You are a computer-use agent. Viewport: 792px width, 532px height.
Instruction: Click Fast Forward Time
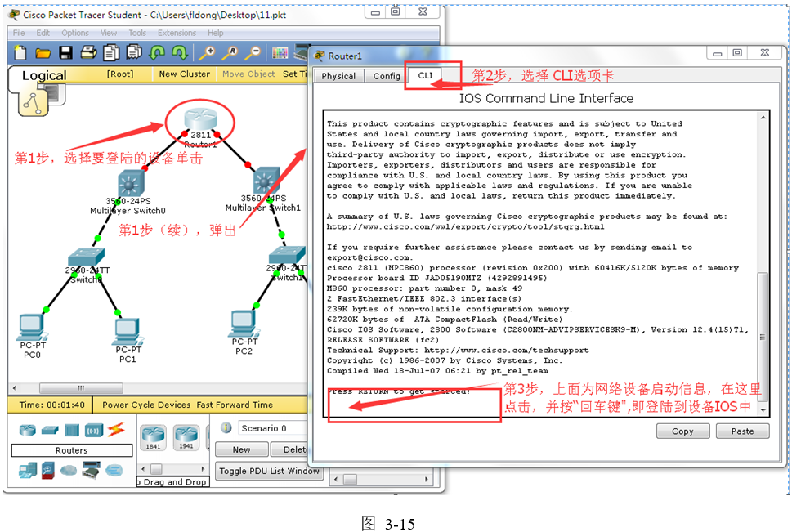click(235, 405)
